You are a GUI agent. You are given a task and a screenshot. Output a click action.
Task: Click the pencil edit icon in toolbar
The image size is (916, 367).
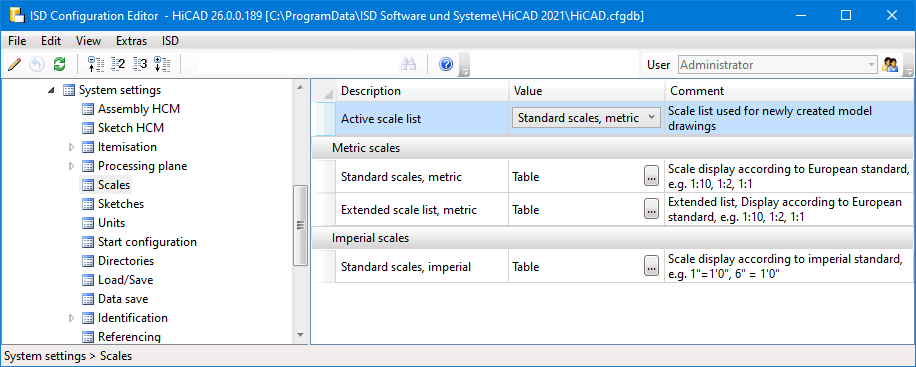(x=15, y=64)
